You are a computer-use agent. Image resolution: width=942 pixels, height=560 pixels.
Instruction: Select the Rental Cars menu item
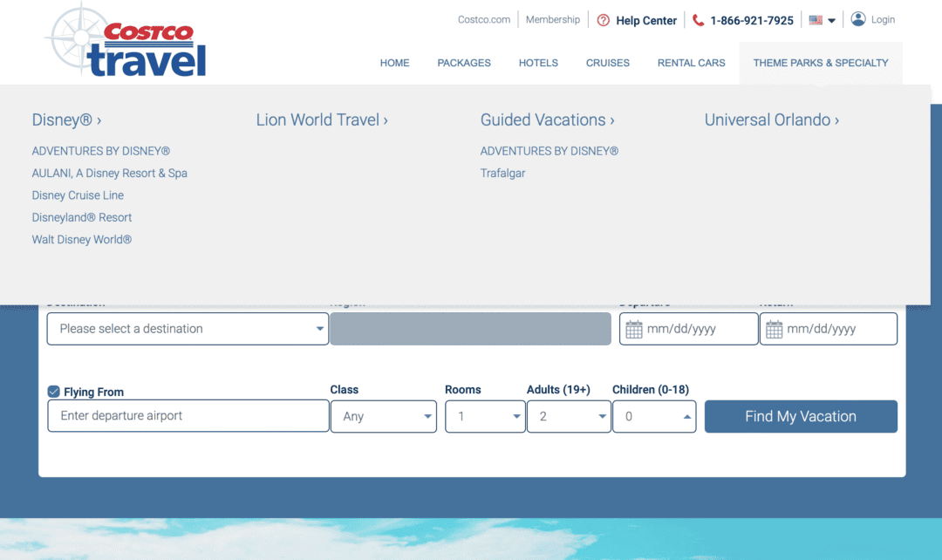(x=691, y=63)
